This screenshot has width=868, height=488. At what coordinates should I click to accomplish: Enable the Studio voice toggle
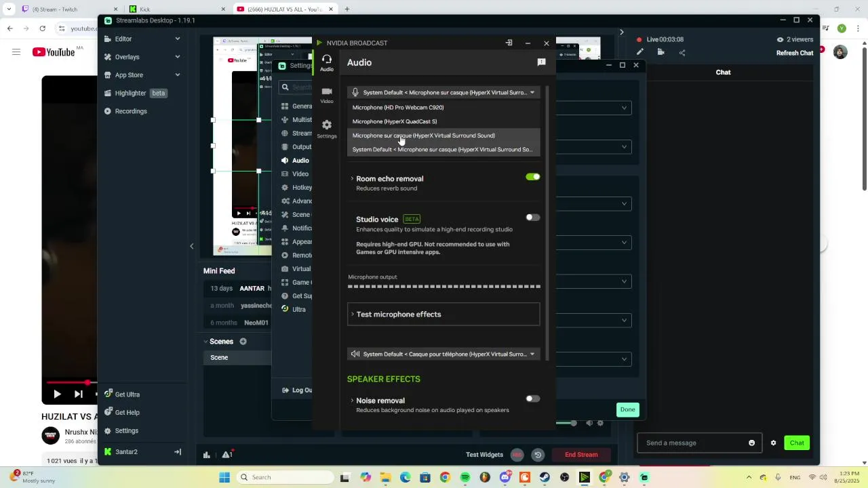click(533, 218)
